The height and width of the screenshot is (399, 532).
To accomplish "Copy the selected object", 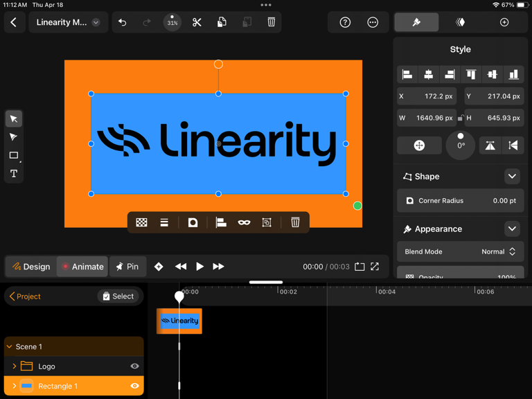I will pos(222,22).
